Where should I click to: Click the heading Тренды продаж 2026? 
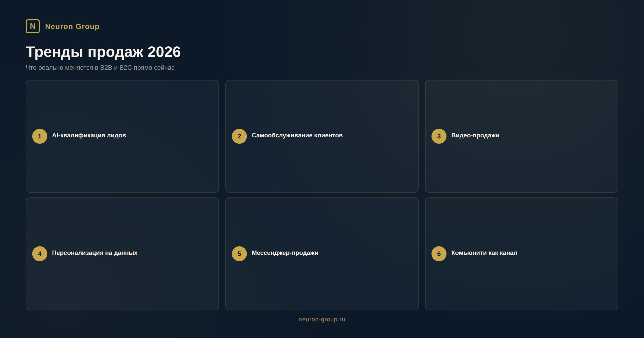click(103, 52)
